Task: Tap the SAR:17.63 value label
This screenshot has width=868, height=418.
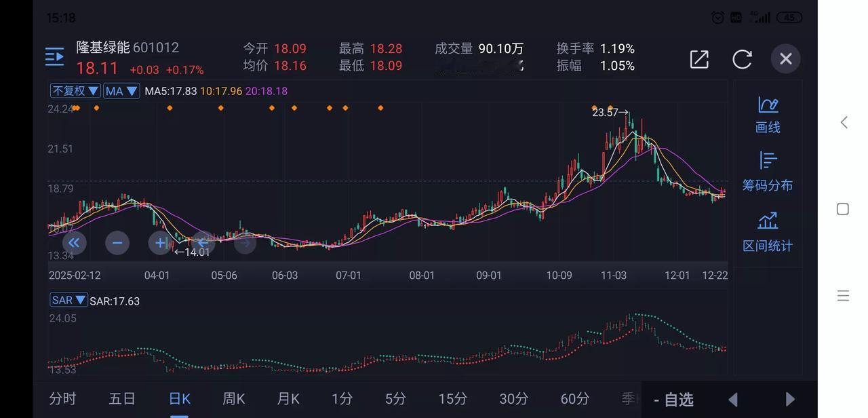Action: point(115,301)
